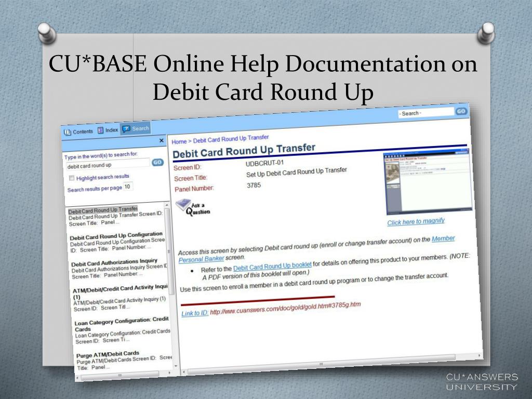This screenshot has height=399, width=532.
Task: Click Set Up Debit Card Round Up Transfer text
Action: (297, 172)
